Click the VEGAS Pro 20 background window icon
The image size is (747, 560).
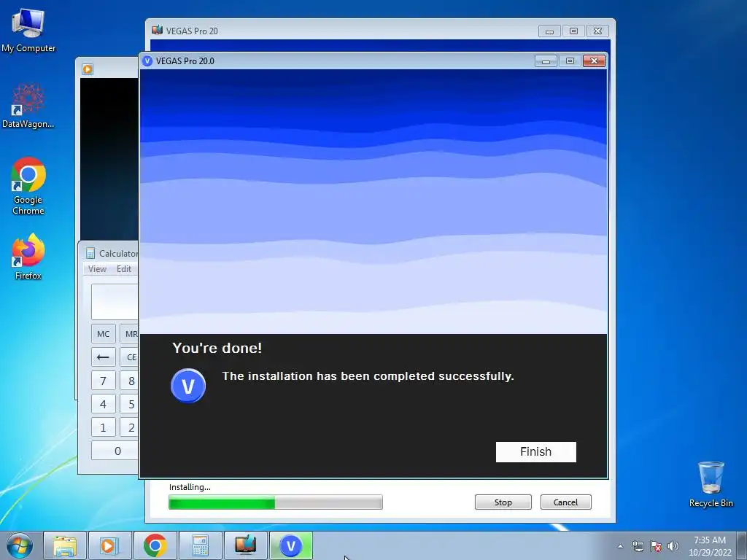point(158,31)
